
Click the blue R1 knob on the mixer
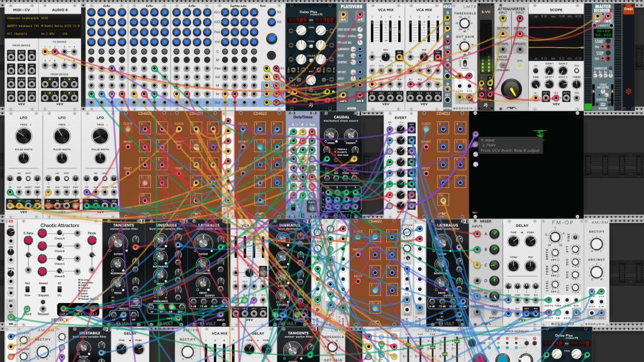tap(272, 13)
